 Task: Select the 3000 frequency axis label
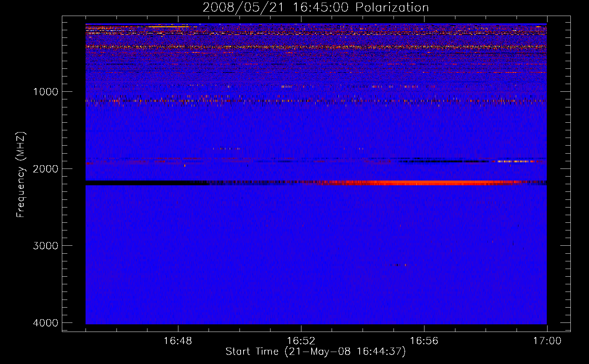click(46, 246)
